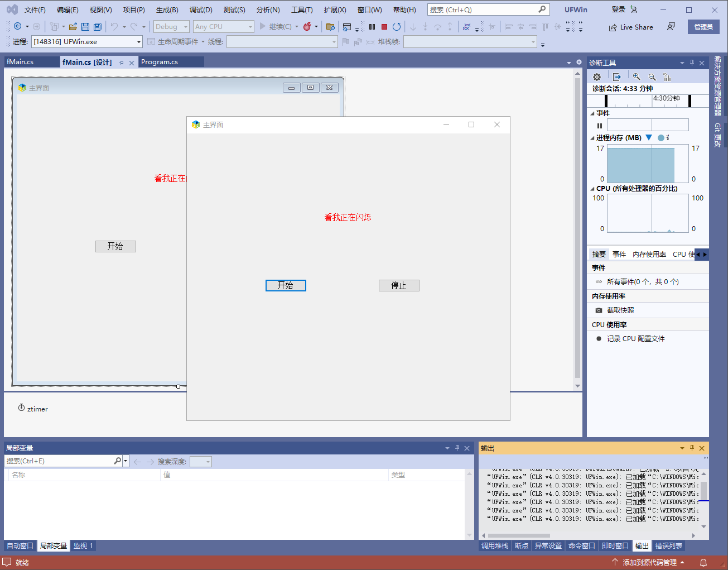Image resolution: width=728 pixels, height=570 pixels.
Task: Restart the debug session icon
Action: point(397,27)
